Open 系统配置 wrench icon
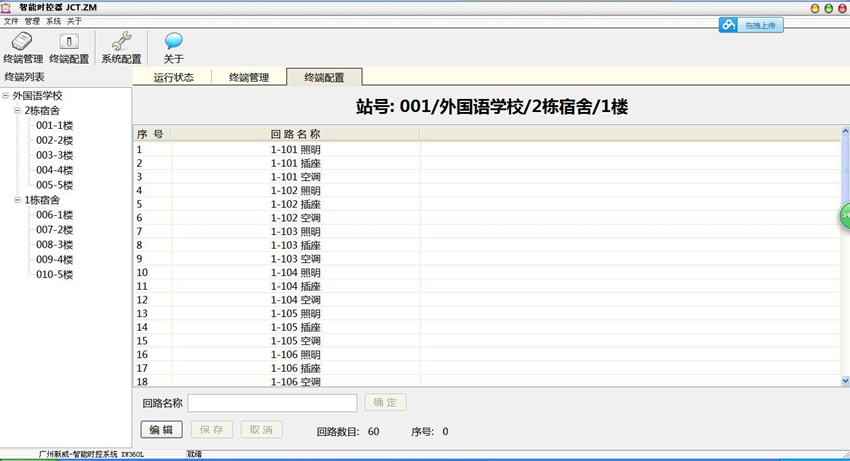Image resolution: width=850 pixels, height=461 pixels. [121, 43]
